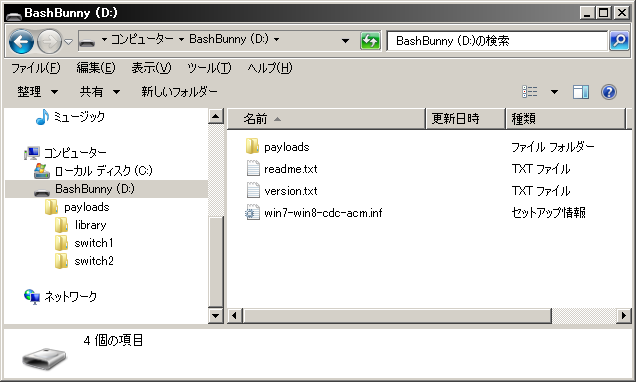The height and width of the screenshot is (382, 636).
Task: Sort by the 更新日時 column header
Action: 466,119
